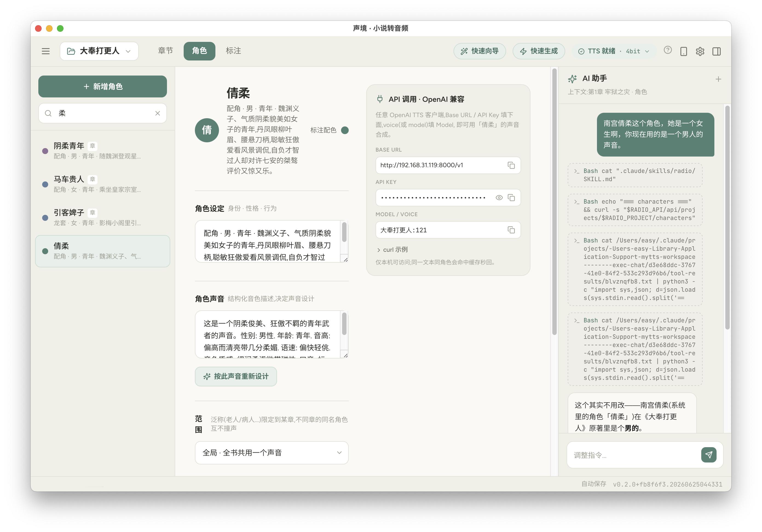Select the 马车贵人 character row

pos(103,184)
